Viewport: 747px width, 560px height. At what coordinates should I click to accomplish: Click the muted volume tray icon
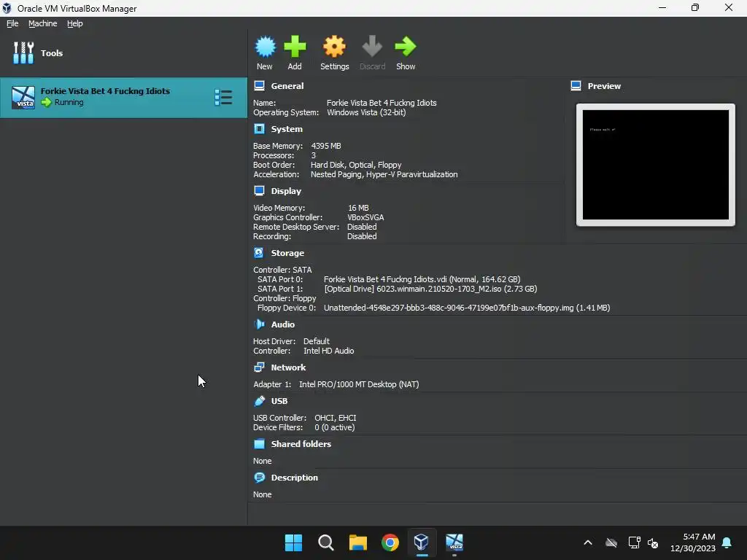653,542
